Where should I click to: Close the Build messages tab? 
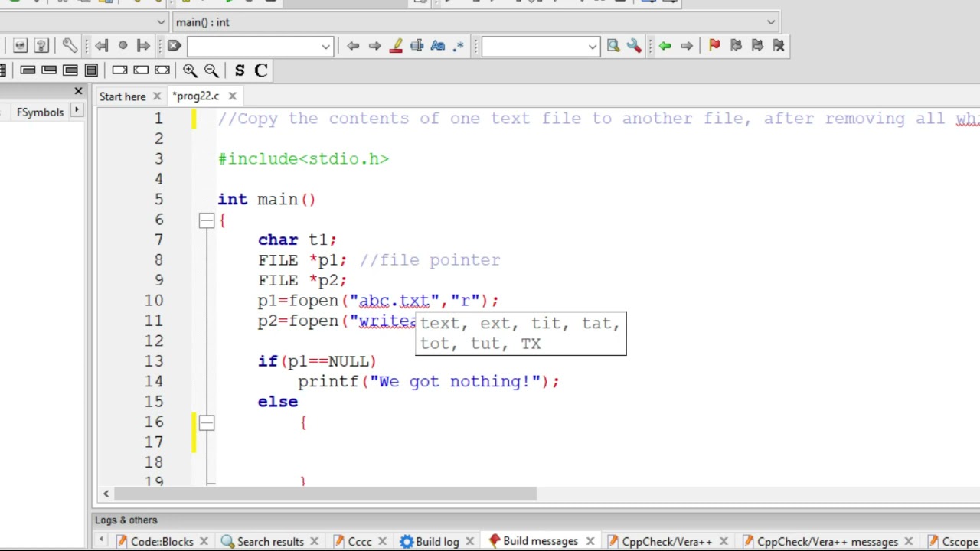[590, 542]
